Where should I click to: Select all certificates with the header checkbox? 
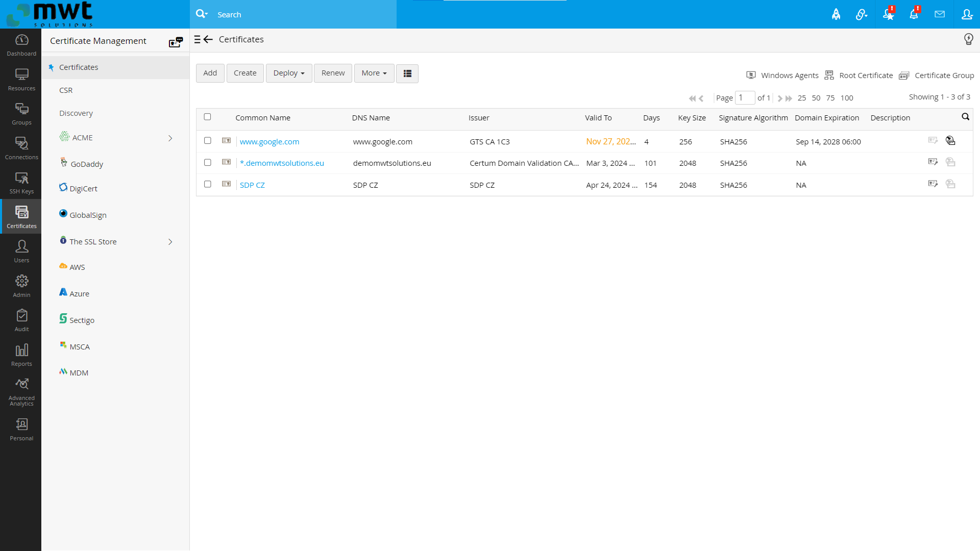[207, 117]
